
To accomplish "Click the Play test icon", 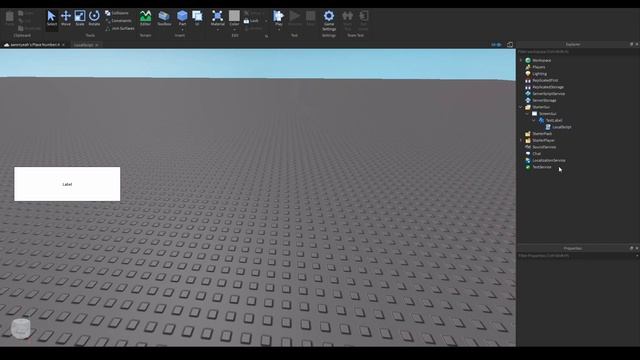I will click(279, 16).
